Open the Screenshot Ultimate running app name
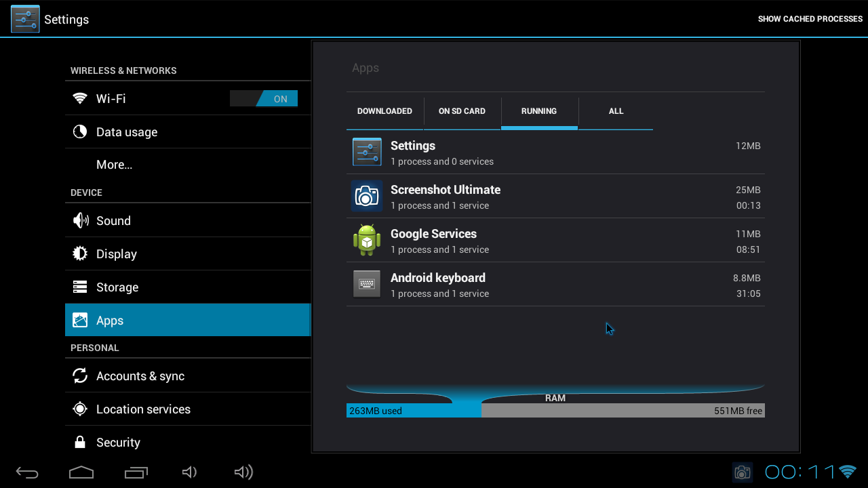The width and height of the screenshot is (868, 488). (x=446, y=190)
